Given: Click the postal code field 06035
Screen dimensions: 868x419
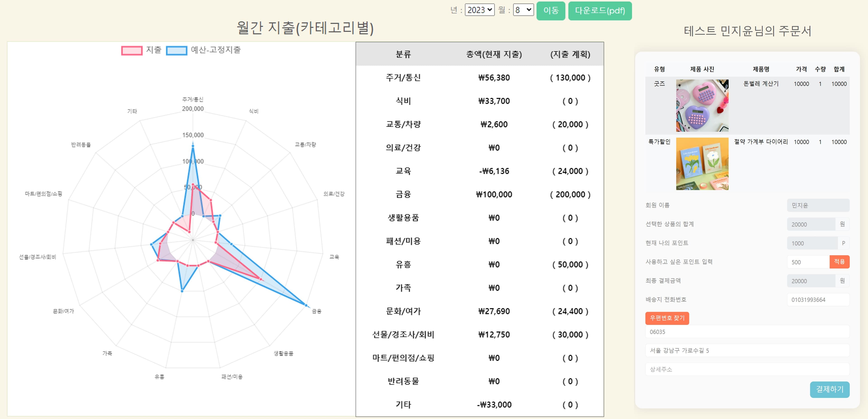Looking at the screenshot, I should [747, 332].
